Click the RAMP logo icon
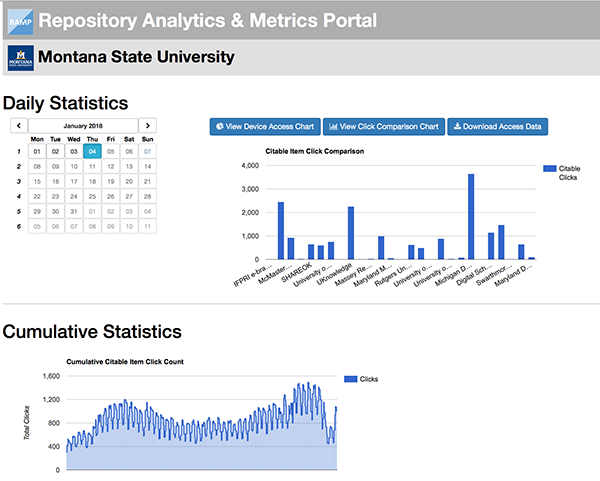Screen dimensions: 600x481 pos(19,18)
